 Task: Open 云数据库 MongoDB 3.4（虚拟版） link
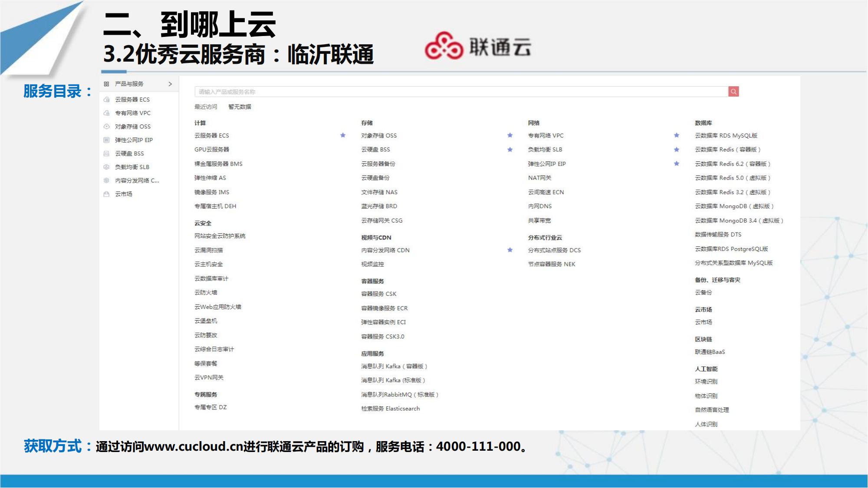coord(739,220)
